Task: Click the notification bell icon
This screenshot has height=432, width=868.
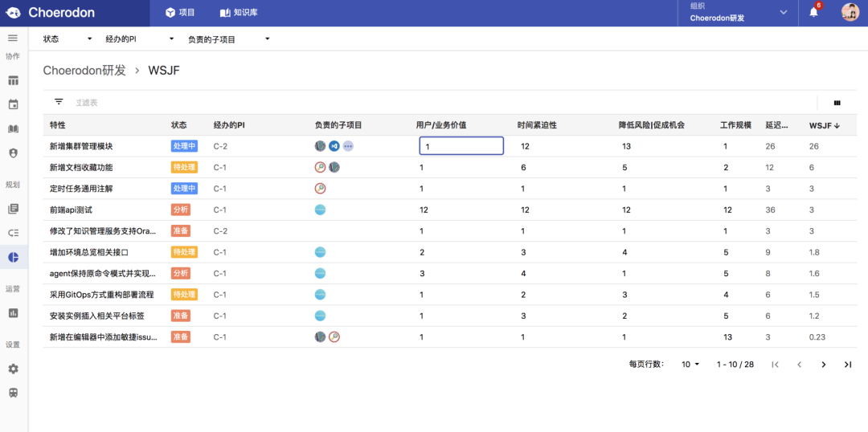Action: click(813, 12)
